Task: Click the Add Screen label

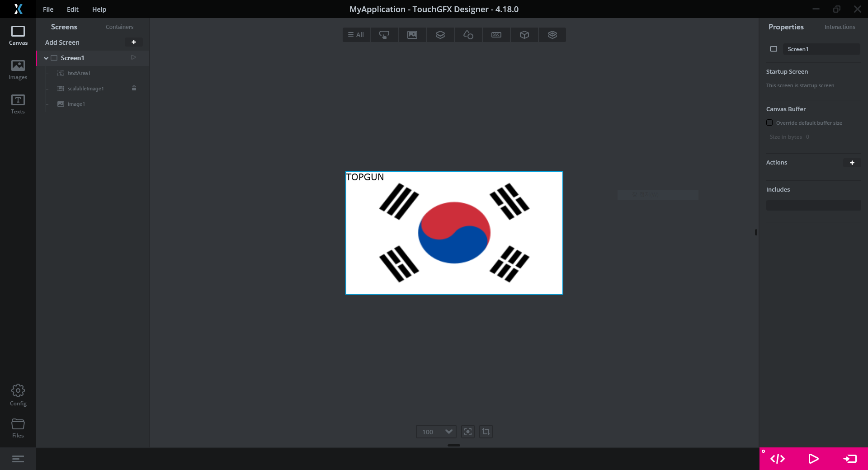Action: click(x=62, y=42)
